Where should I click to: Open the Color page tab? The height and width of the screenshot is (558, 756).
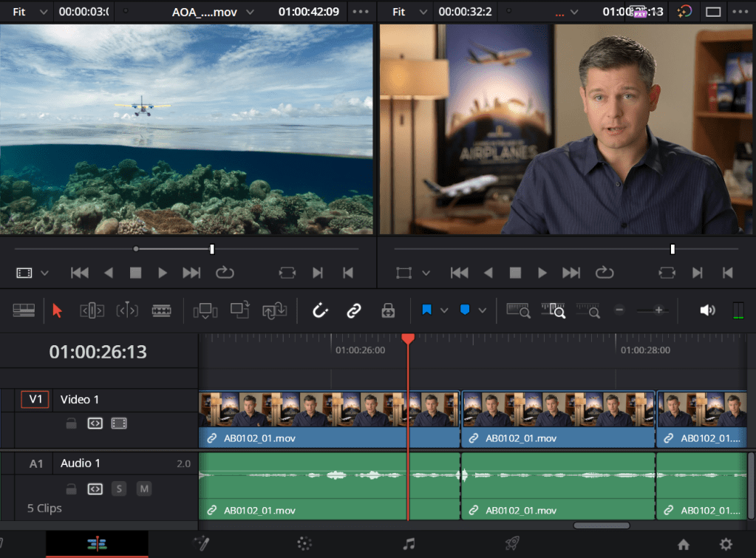tap(304, 544)
